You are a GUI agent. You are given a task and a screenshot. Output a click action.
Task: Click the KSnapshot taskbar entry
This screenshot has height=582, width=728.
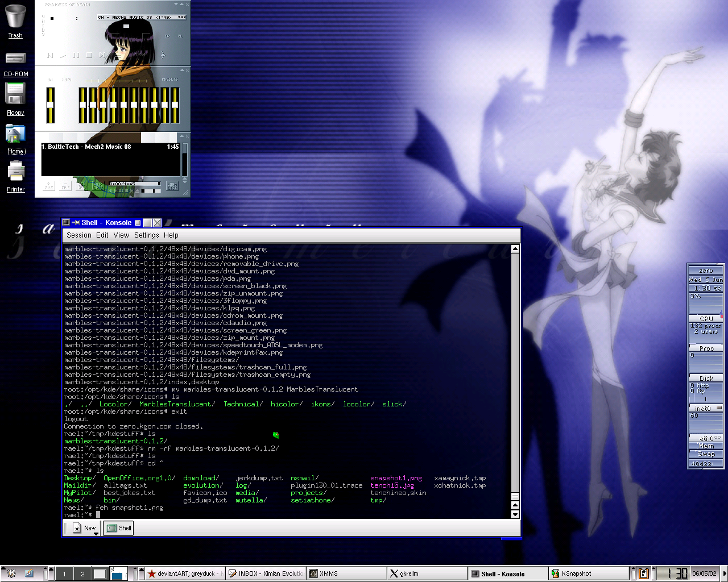point(589,573)
